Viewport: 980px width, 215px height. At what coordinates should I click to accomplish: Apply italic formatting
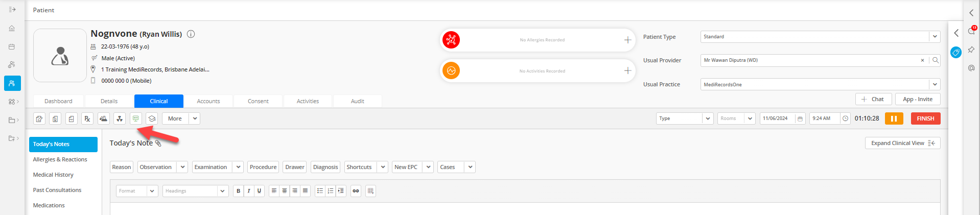tap(249, 191)
